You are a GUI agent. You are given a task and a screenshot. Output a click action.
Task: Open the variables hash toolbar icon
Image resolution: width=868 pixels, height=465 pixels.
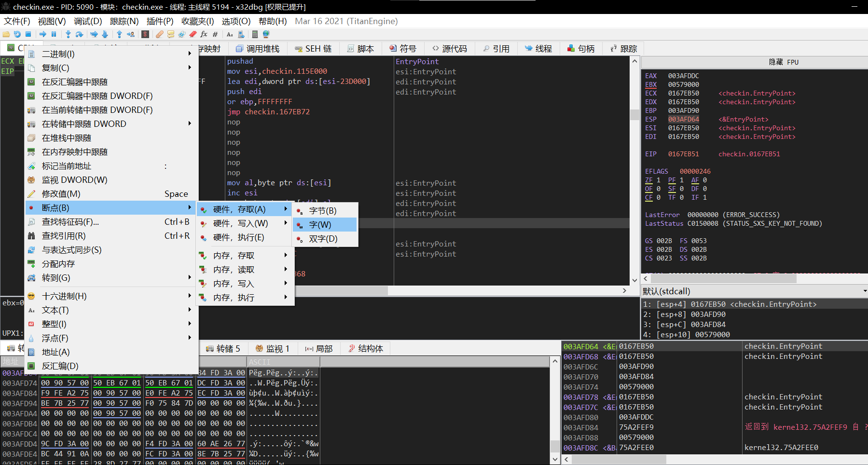click(x=215, y=34)
